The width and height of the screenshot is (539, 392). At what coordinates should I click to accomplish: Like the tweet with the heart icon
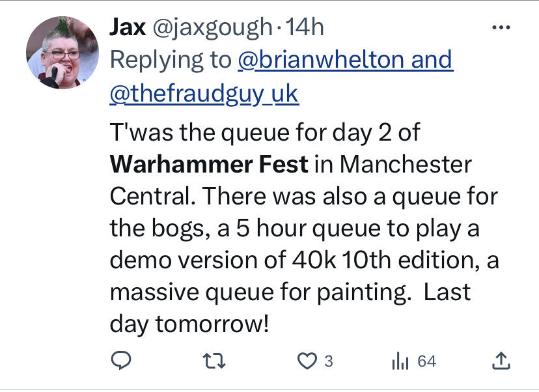point(307,360)
